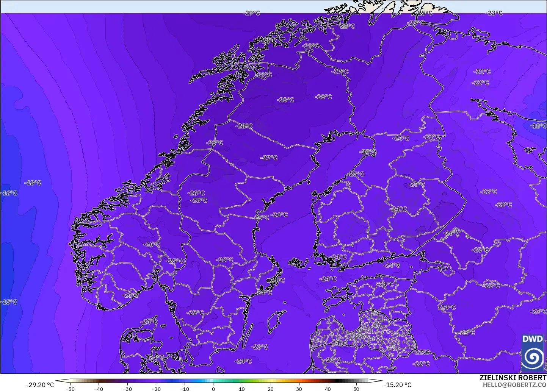This screenshot has height=392, width=547.
Task: Click the positive 10 tick on the color scale
Action: (242, 389)
